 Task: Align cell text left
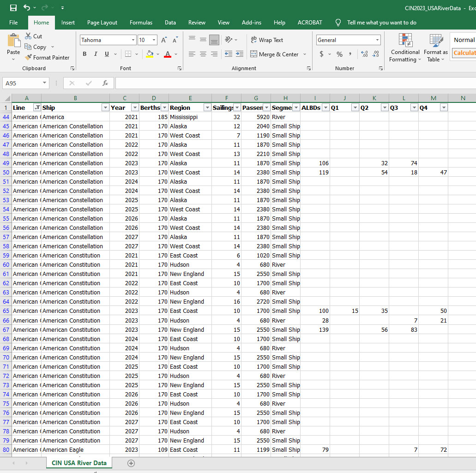(x=192, y=54)
